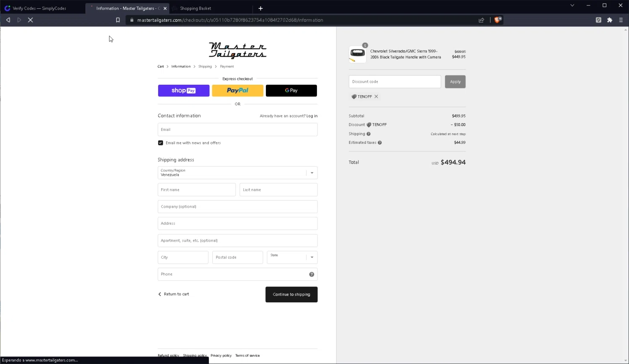This screenshot has height=364, width=629.
Task: Pay with Shop Pay button
Action: [184, 91]
